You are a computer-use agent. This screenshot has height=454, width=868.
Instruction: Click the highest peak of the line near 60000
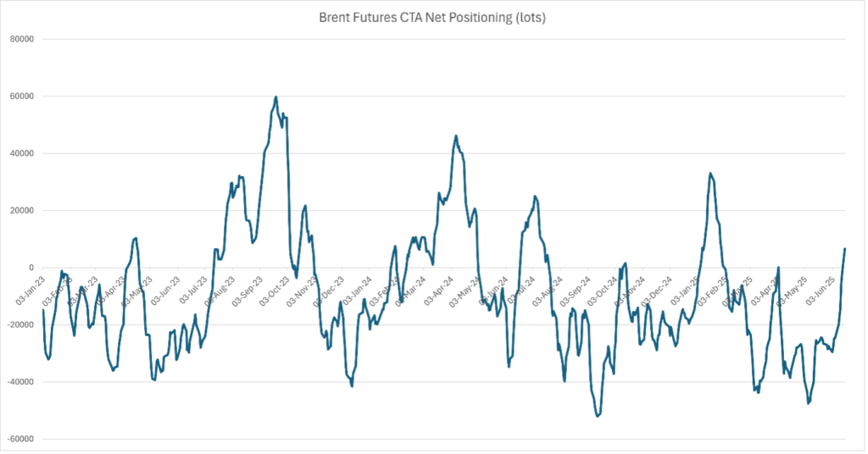[276, 97]
